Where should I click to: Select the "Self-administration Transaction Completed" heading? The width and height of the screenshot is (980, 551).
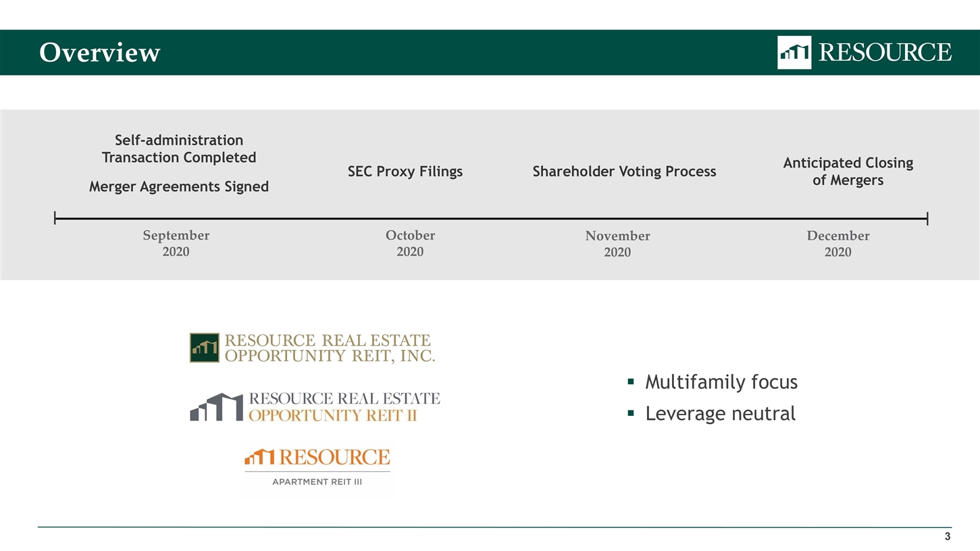pyautogui.click(x=179, y=149)
